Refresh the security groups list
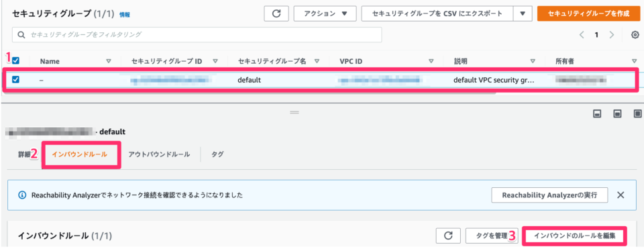 (x=276, y=13)
